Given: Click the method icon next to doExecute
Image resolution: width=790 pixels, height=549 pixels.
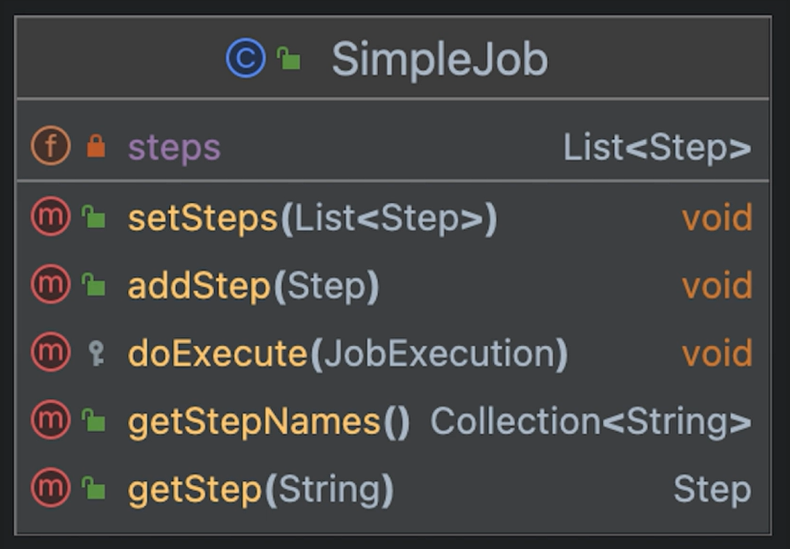Looking at the screenshot, I should pos(50,353).
